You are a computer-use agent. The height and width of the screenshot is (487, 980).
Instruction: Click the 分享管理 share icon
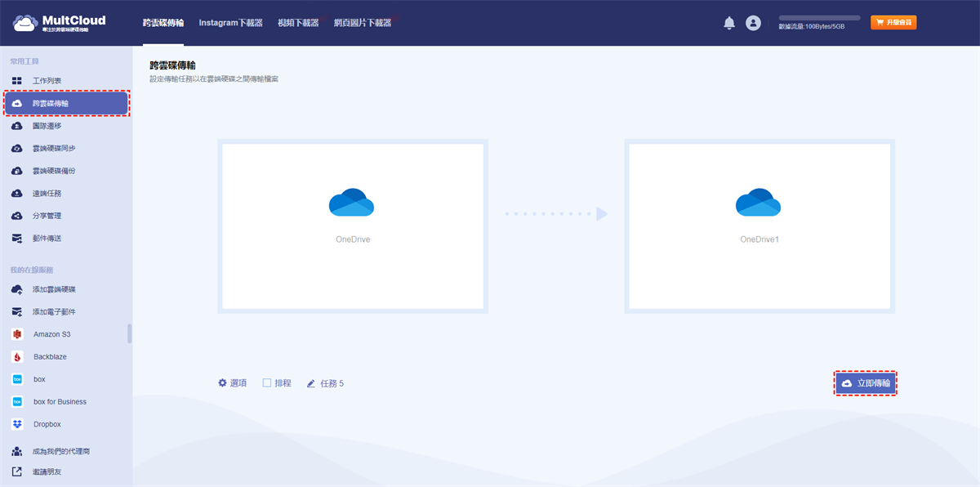17,216
